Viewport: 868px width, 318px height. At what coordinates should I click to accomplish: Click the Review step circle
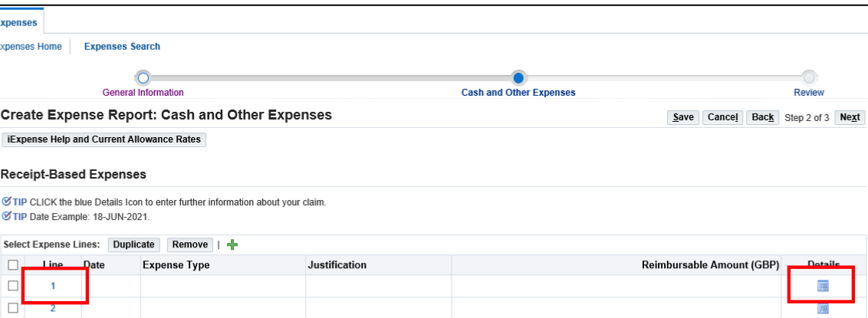pyautogui.click(x=809, y=77)
